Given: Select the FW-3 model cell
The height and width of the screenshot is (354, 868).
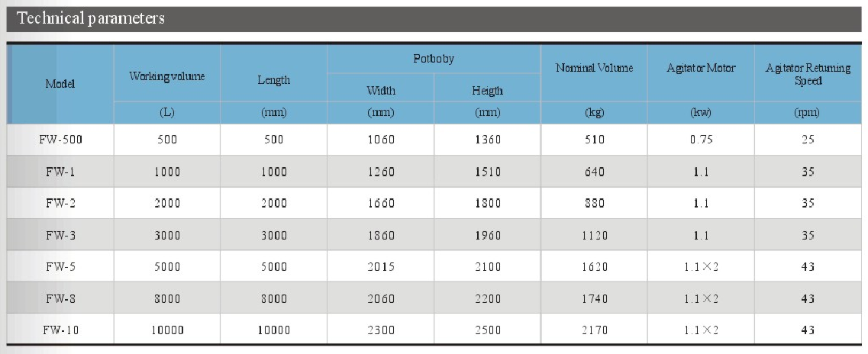Looking at the screenshot, I should click(60, 235).
